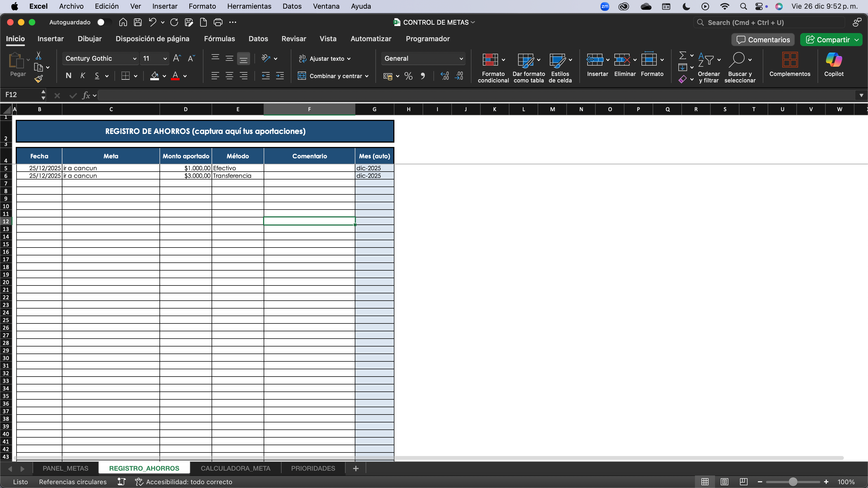This screenshot has width=868, height=488.
Task: Click the Format Painter brush icon
Action: click(39, 79)
